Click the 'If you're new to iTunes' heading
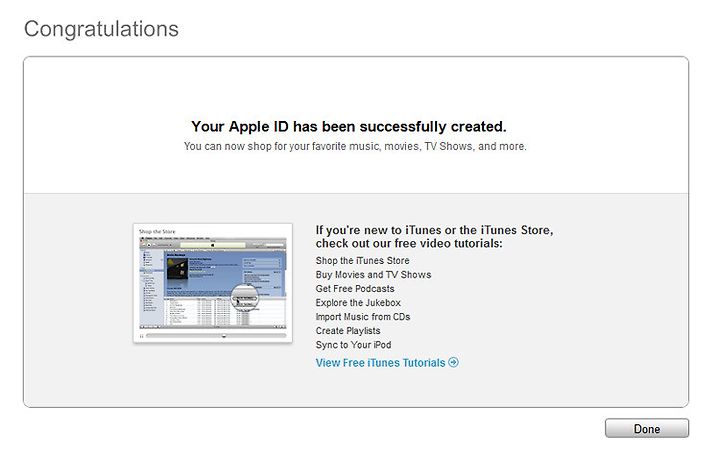This screenshot has width=720, height=456. 434,236
